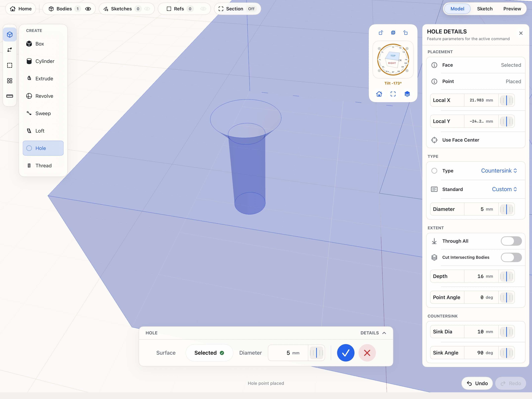The image size is (532, 399).
Task: Adjust the Depth value slider
Action: pyautogui.click(x=507, y=276)
